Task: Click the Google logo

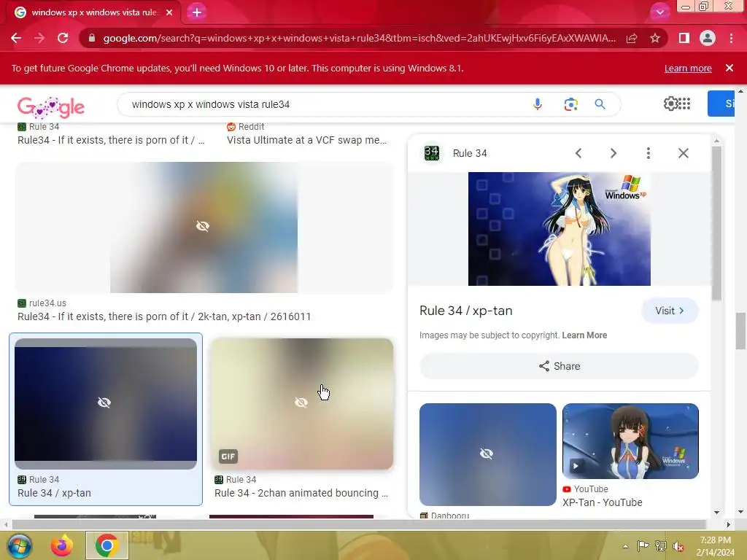Action: [x=51, y=106]
